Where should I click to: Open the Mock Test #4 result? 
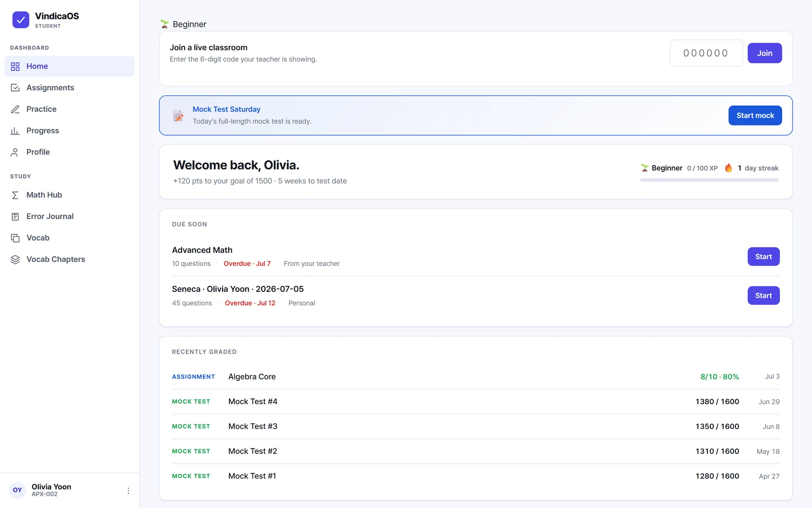click(476, 402)
